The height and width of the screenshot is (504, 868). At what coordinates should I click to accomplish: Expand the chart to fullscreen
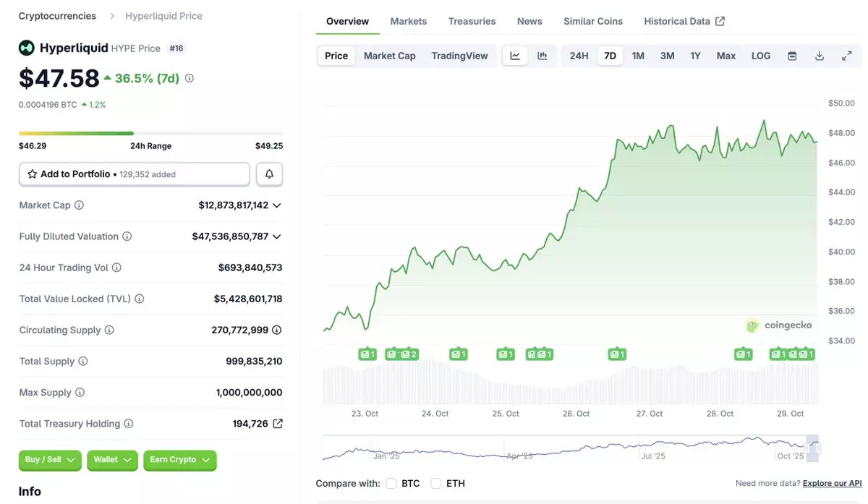[x=846, y=56]
